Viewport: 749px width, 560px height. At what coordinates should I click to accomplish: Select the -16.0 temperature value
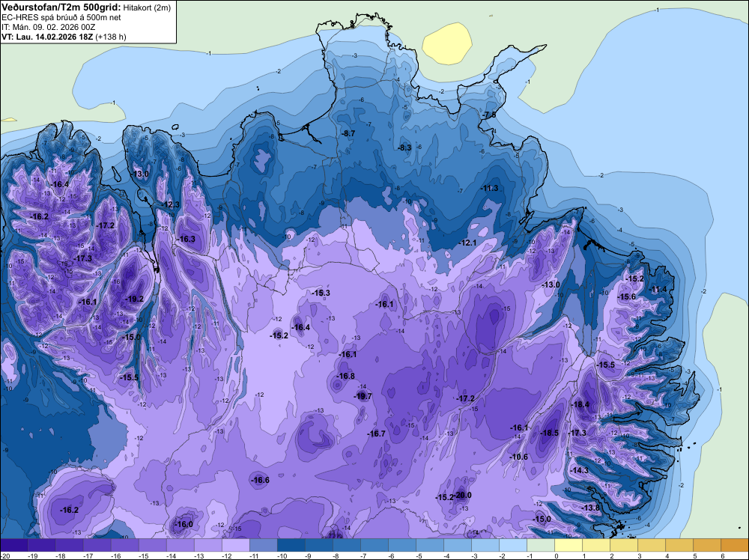click(x=184, y=524)
